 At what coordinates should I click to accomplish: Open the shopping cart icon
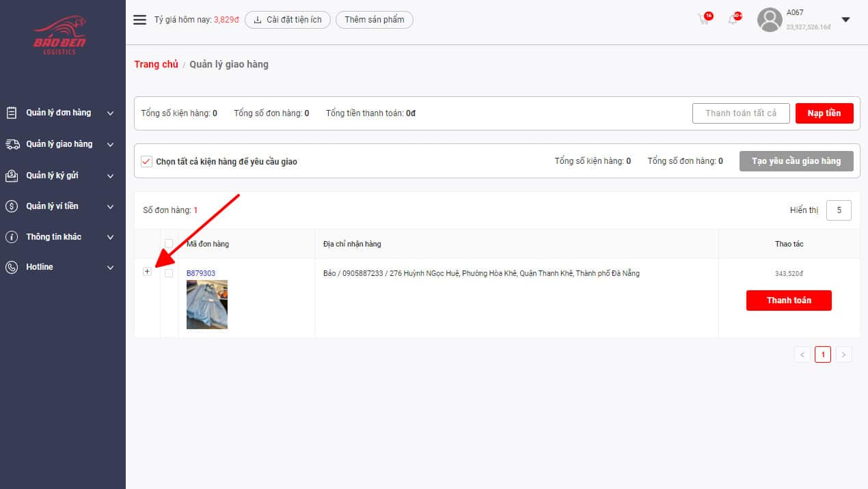(703, 19)
